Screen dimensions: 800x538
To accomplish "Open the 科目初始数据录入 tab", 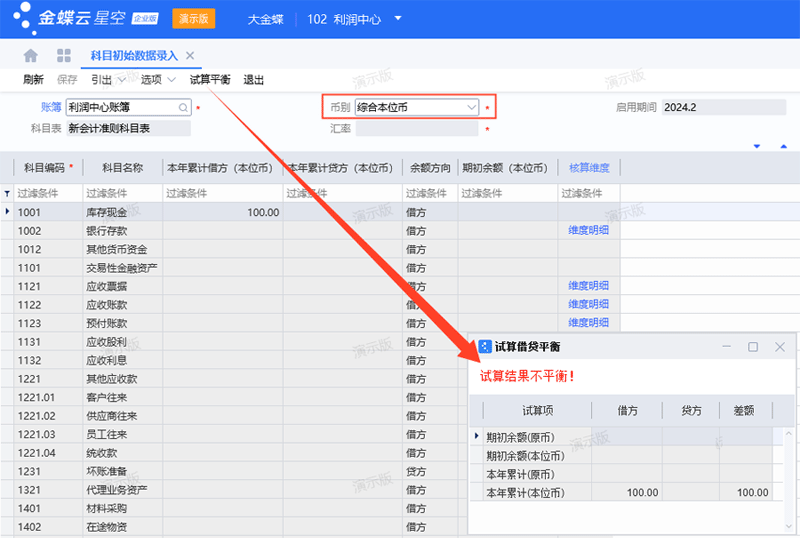I will 134,55.
